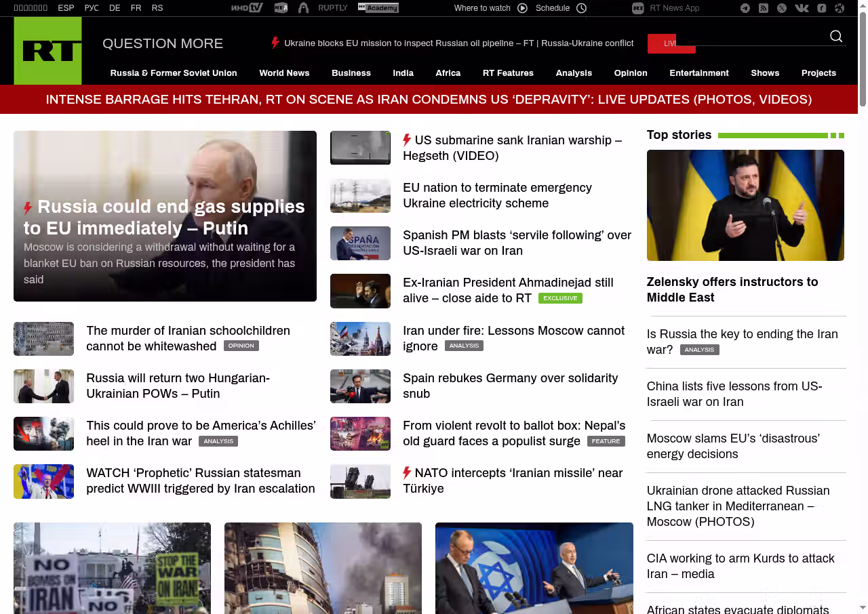Open the red Tehran live updates banner
This screenshot has height=614, width=868.
click(x=429, y=100)
